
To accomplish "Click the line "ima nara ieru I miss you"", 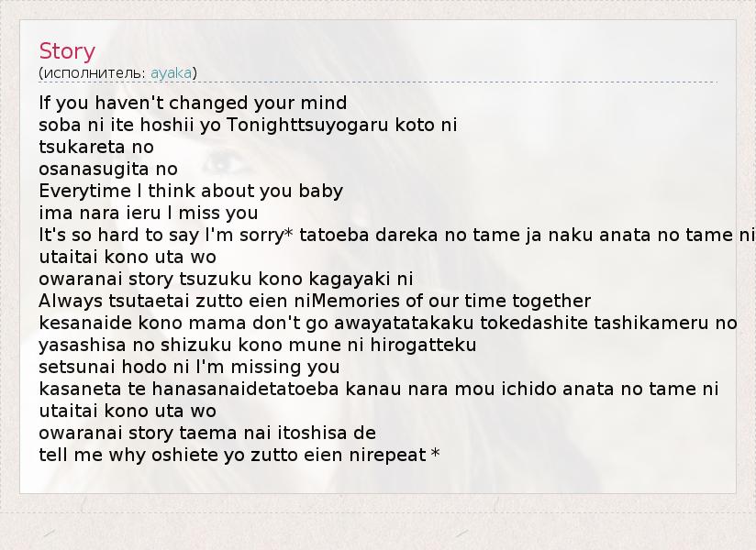I will tap(149, 213).
